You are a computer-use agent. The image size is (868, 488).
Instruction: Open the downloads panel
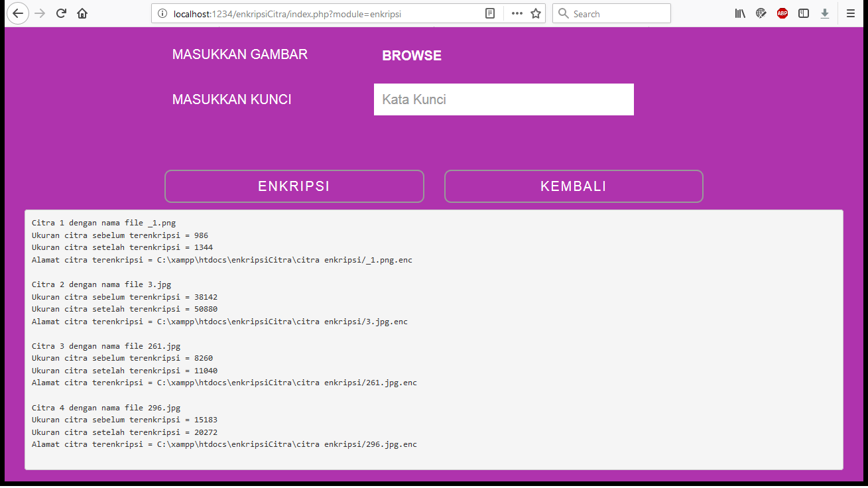[825, 13]
